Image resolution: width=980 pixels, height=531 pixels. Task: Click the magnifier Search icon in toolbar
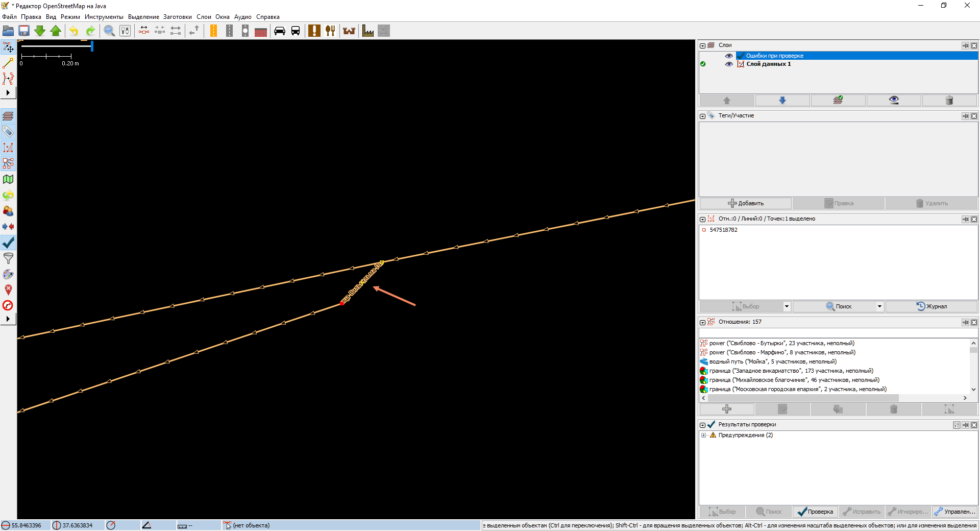[109, 31]
